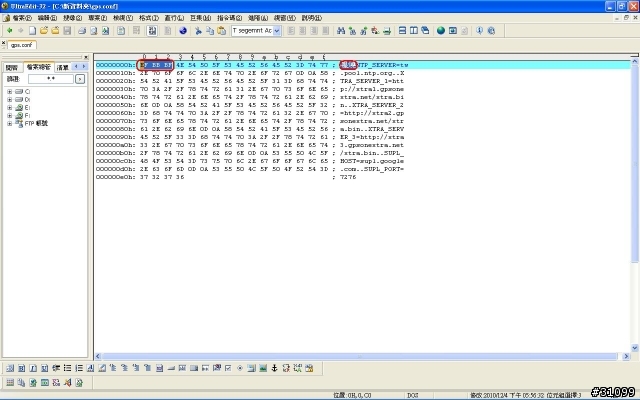Open the last menu bar item (H)

point(311,18)
